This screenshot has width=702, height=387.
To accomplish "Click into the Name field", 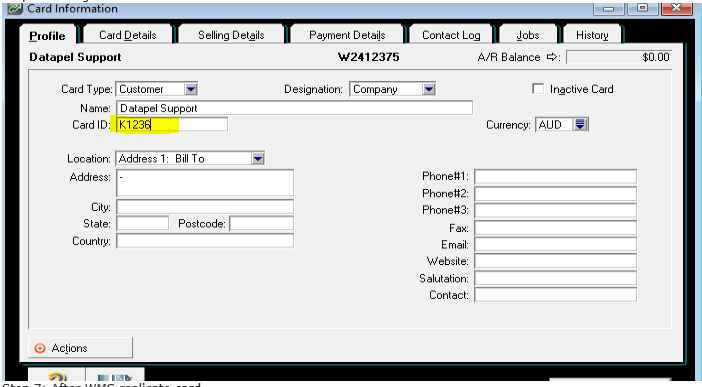I will [295, 108].
